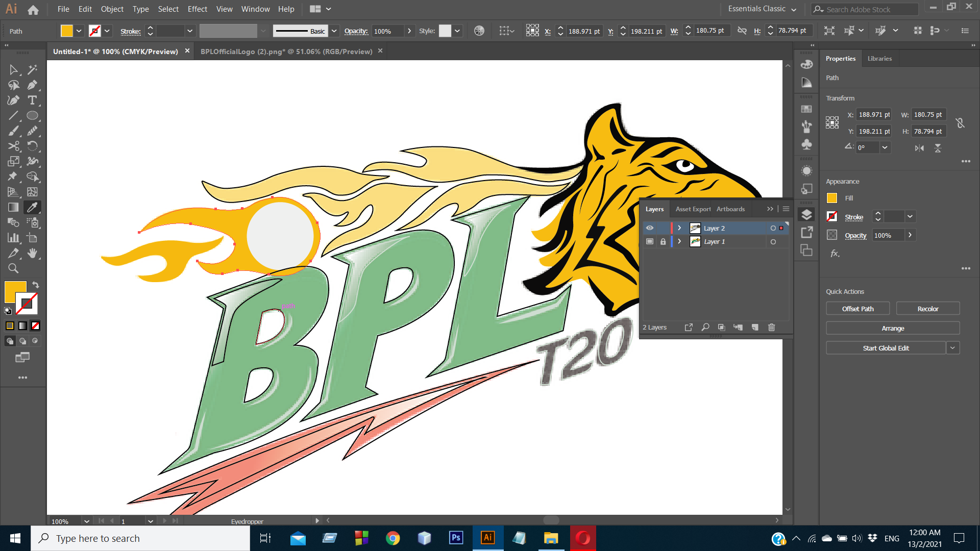Toggle visibility eye of Layer 2

click(650, 228)
